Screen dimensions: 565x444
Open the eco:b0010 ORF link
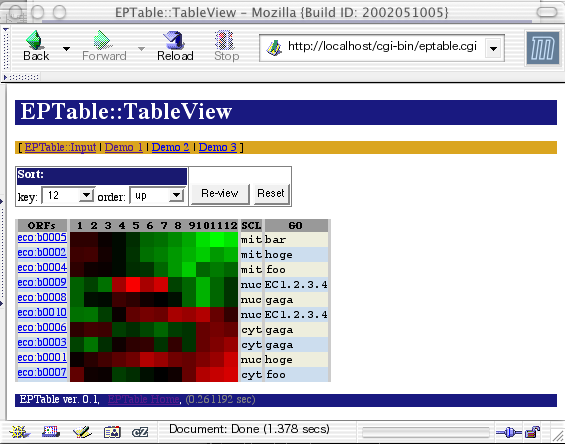coord(42,312)
